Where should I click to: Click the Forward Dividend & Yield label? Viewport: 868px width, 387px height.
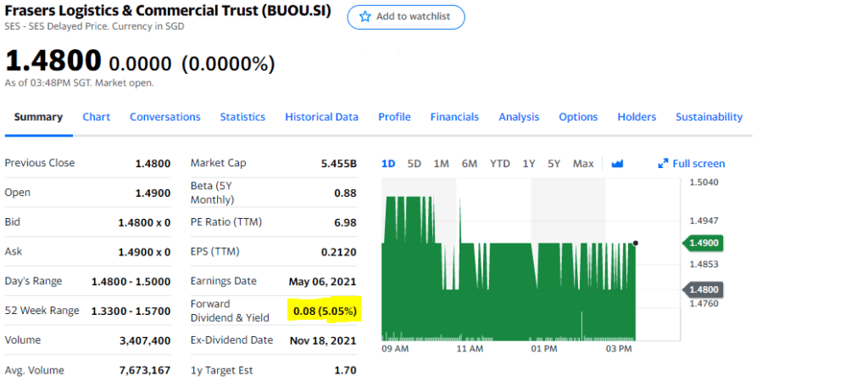pos(230,311)
